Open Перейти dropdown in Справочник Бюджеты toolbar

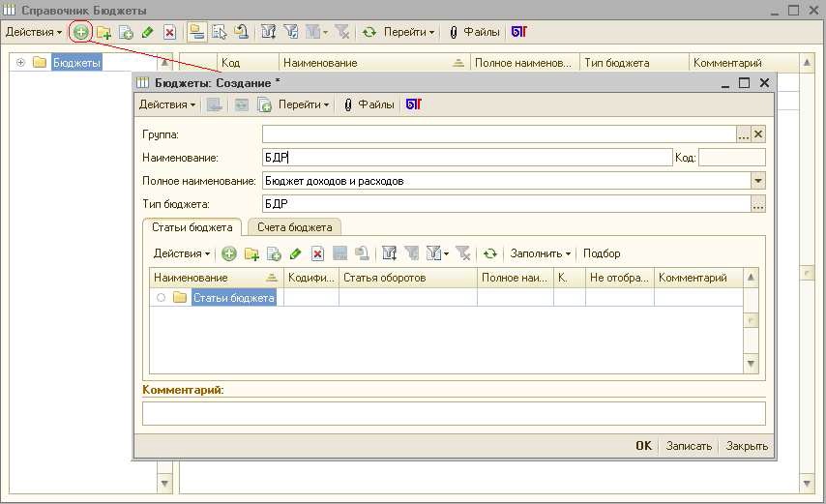coord(409,32)
